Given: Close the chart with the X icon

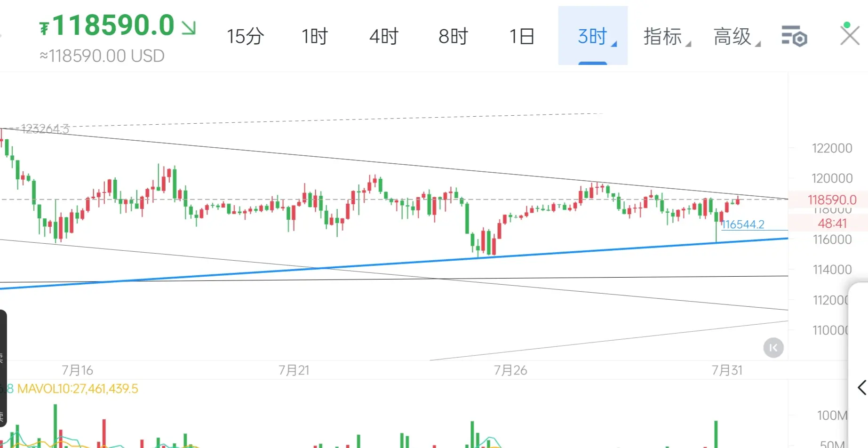Looking at the screenshot, I should click(850, 35).
